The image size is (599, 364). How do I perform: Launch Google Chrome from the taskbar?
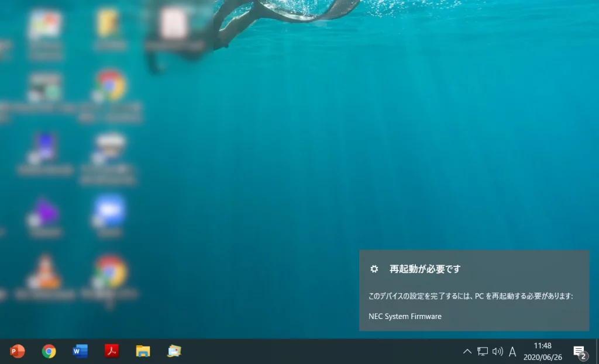pyautogui.click(x=49, y=351)
